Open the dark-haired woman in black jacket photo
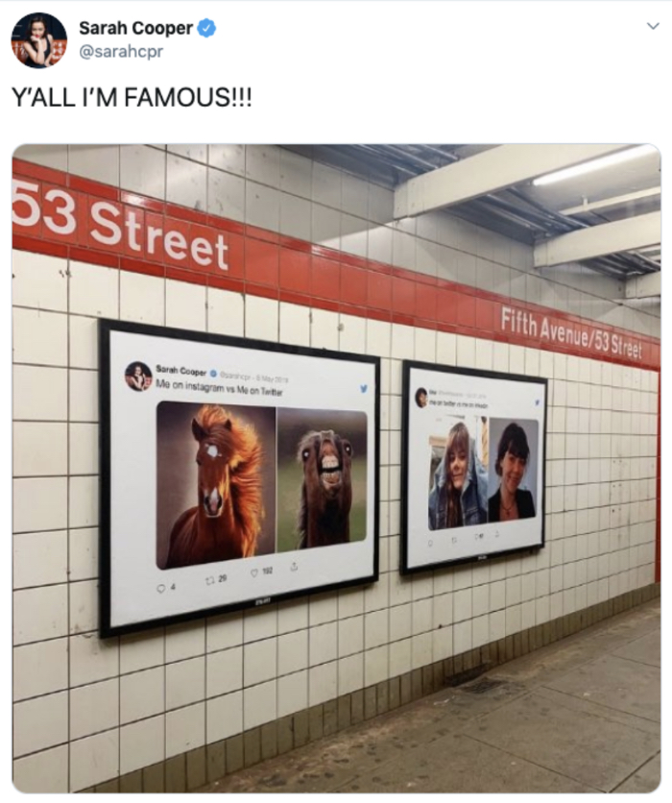 [x=514, y=470]
